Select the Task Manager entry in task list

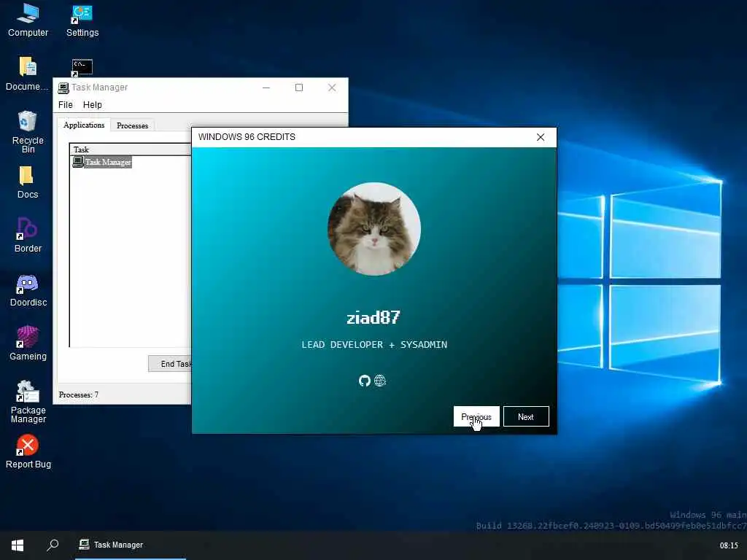click(x=102, y=162)
